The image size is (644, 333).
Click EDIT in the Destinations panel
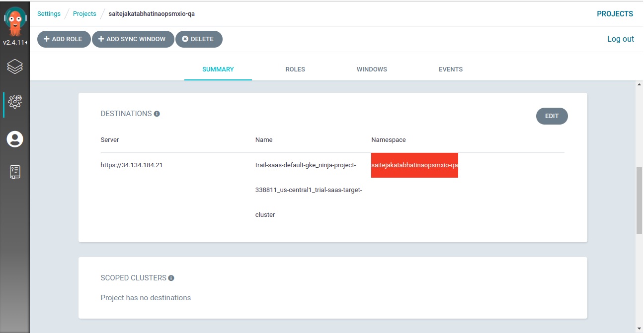(x=552, y=116)
